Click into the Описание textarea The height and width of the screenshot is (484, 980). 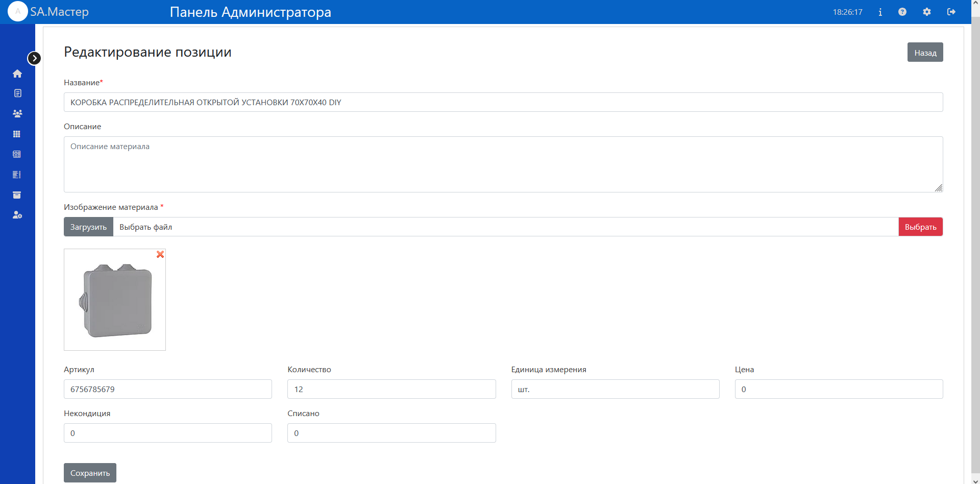[503, 164]
